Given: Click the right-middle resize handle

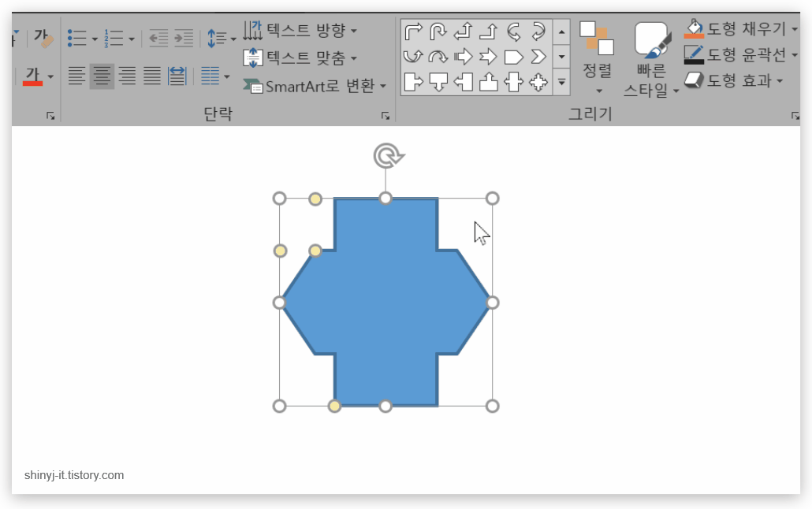Looking at the screenshot, I should [493, 303].
